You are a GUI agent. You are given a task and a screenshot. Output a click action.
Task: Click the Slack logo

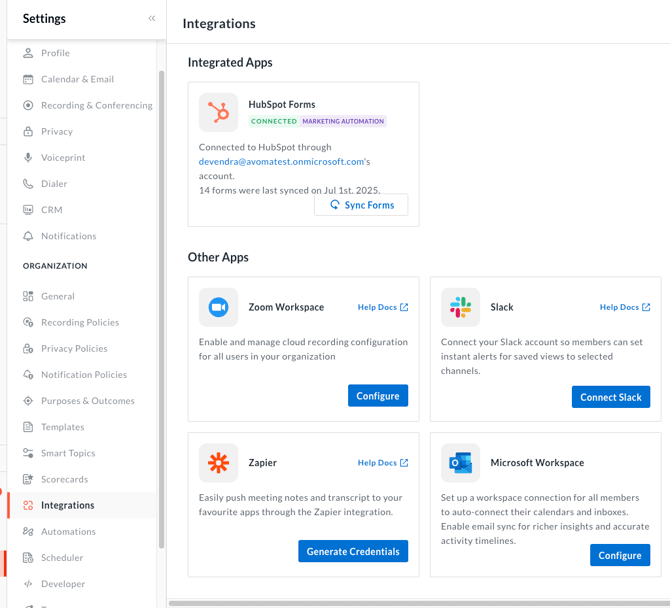coord(460,307)
